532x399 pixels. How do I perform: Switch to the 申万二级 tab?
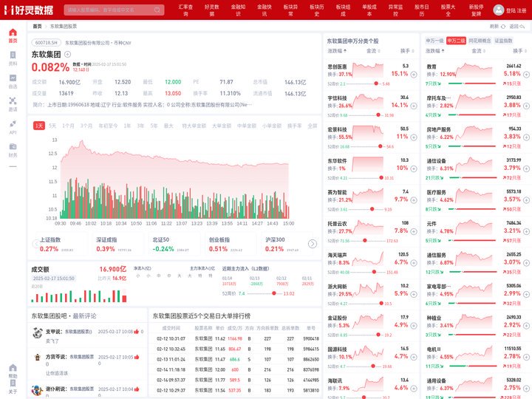pos(456,41)
